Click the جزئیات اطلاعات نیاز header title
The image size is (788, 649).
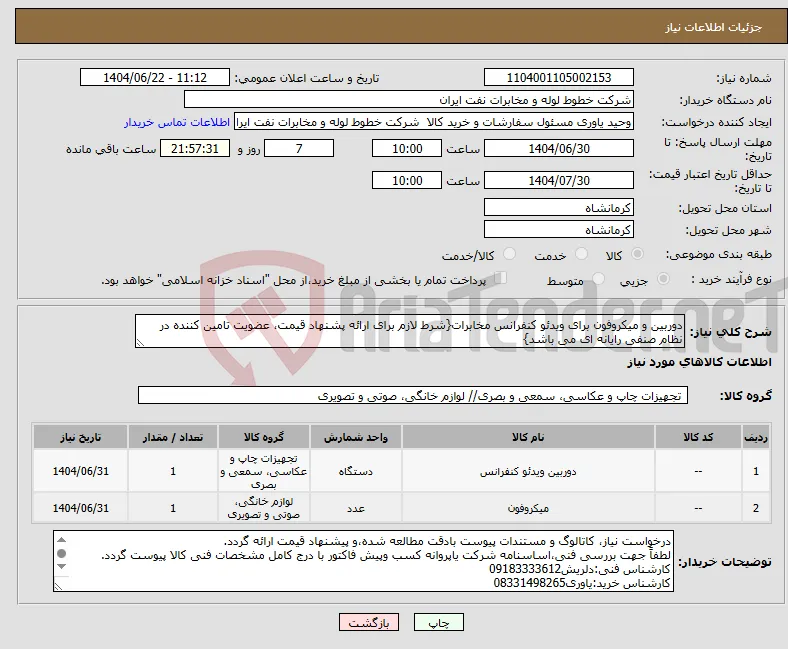714,27
